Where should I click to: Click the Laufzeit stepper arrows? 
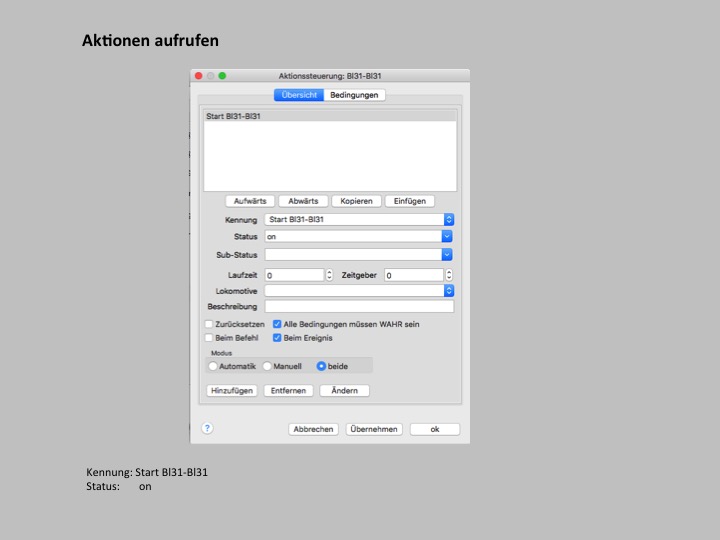tap(329, 274)
